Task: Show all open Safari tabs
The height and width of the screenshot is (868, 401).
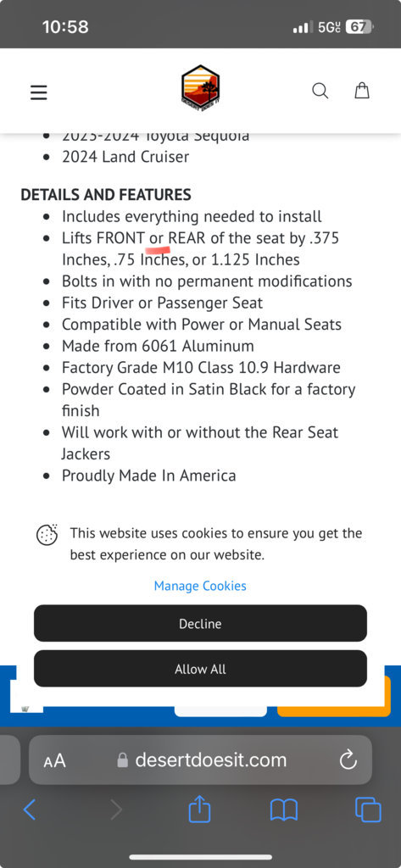Action: point(368,810)
